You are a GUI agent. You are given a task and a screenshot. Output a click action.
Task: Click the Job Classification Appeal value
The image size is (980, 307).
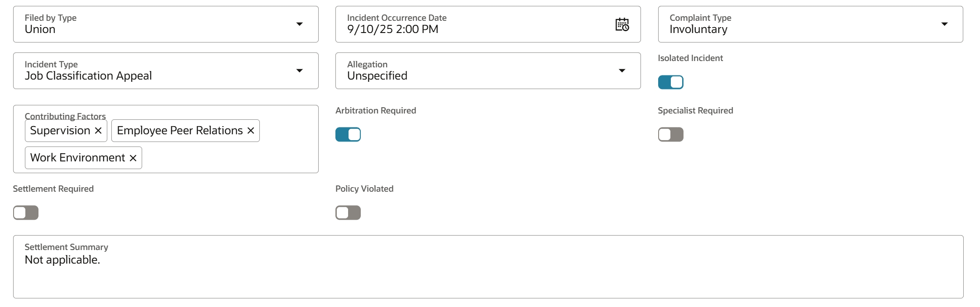pyautogui.click(x=88, y=76)
